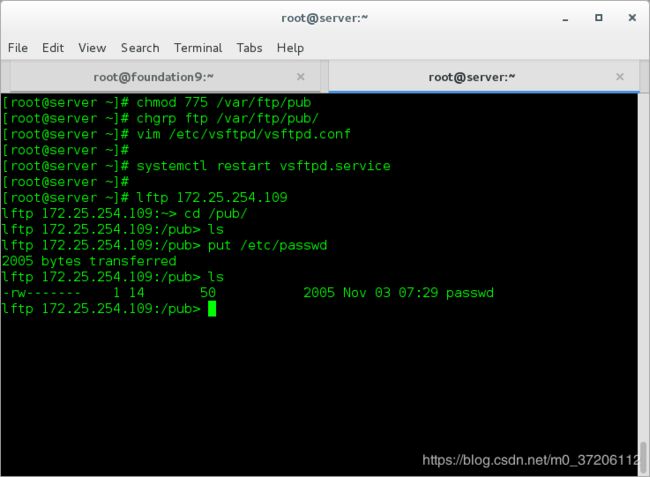Click the chmod 775 /var/ftp/pub command line
650x477 pixels.
coord(157,102)
